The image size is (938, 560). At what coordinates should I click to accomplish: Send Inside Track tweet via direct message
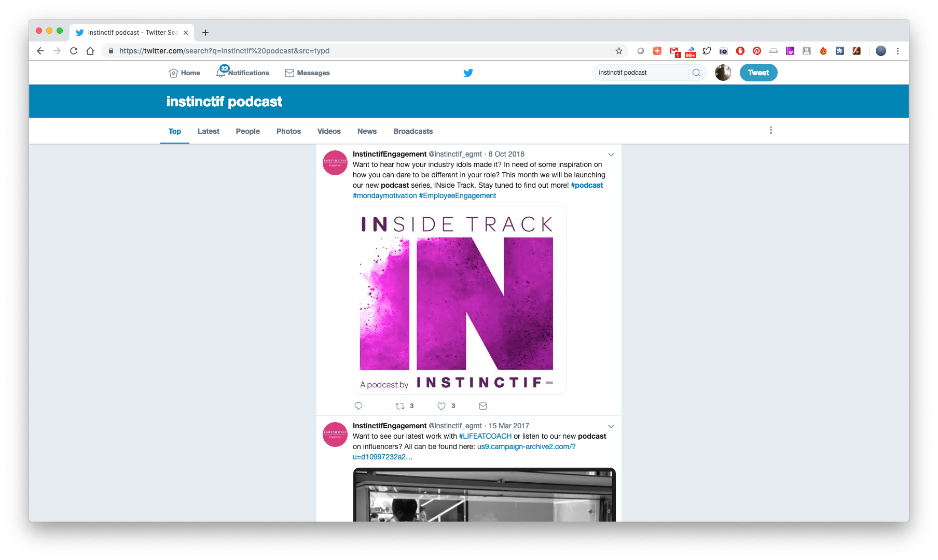coord(483,406)
